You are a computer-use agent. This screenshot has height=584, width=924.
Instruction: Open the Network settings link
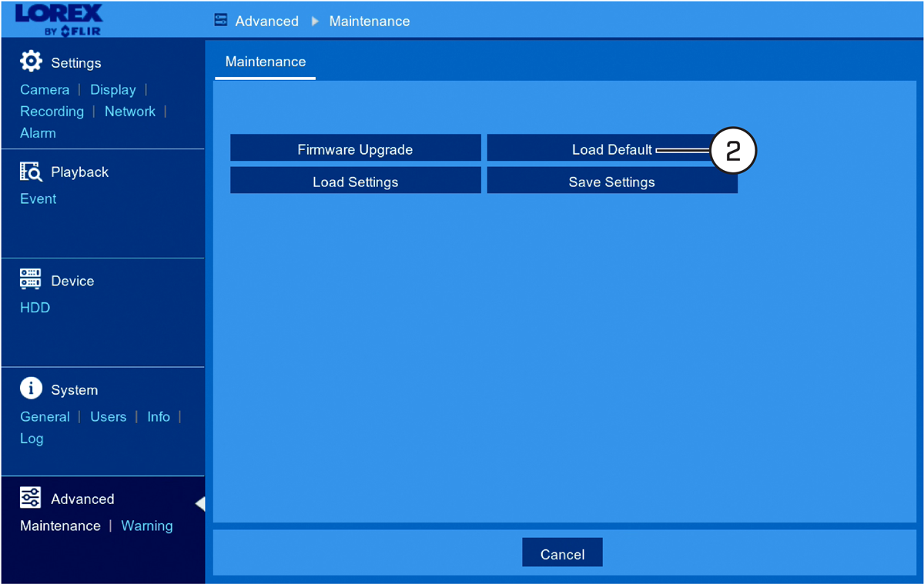(130, 111)
